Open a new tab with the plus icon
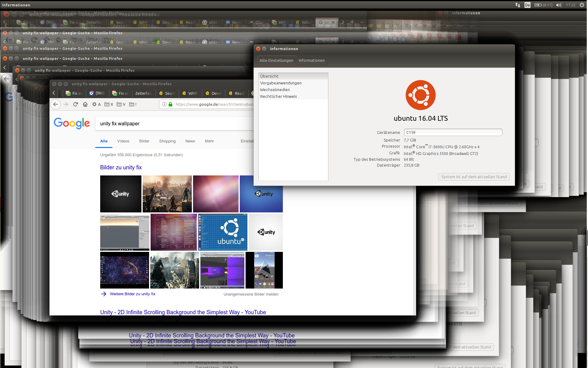 pos(352,22)
